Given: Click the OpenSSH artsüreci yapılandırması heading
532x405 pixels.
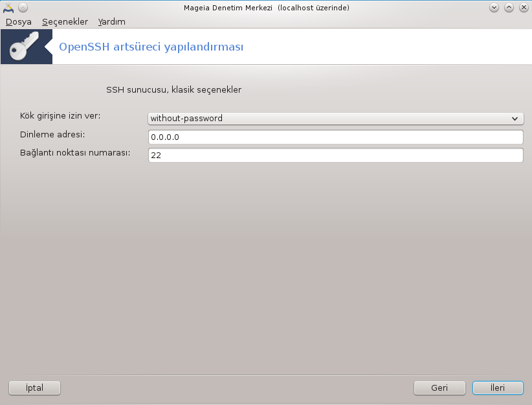Looking at the screenshot, I should coord(151,47).
